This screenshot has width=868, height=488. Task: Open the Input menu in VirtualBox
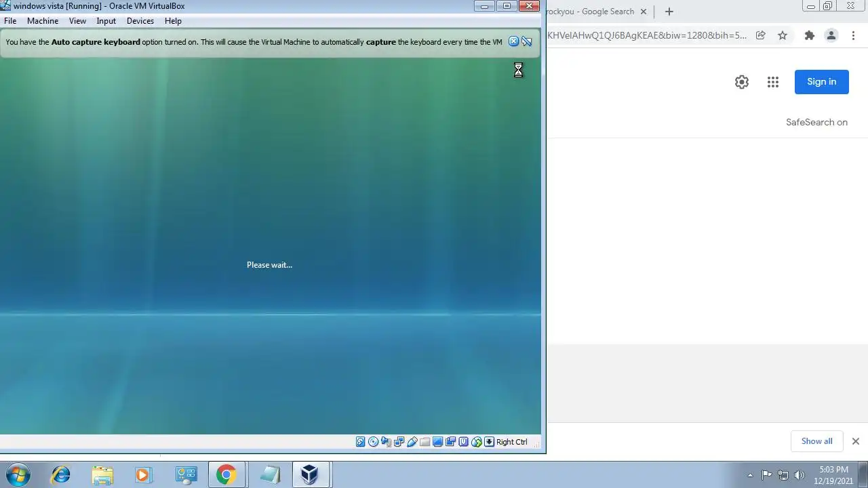tap(106, 21)
